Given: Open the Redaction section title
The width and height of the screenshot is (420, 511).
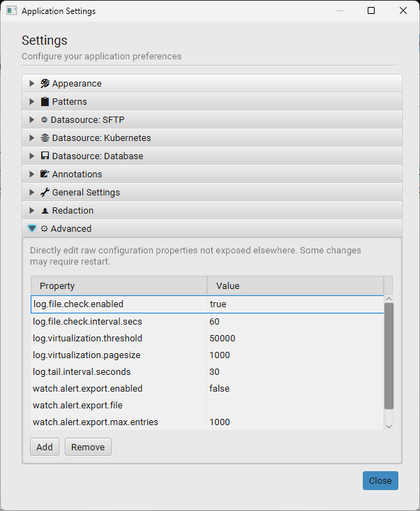Looking at the screenshot, I should tap(73, 211).
